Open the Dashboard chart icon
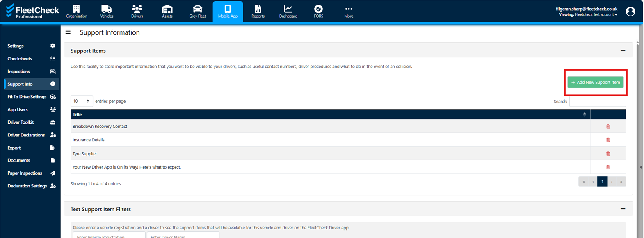The image size is (644, 238). [x=288, y=9]
